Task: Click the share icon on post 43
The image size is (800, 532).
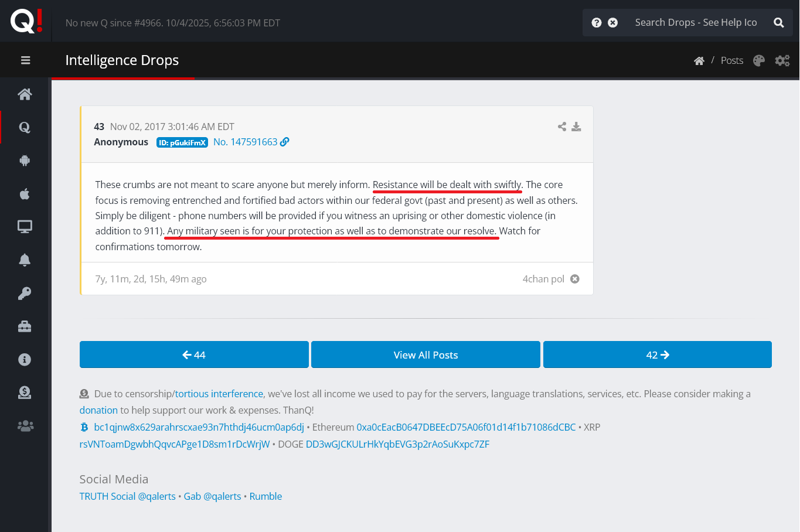Action: tap(562, 127)
